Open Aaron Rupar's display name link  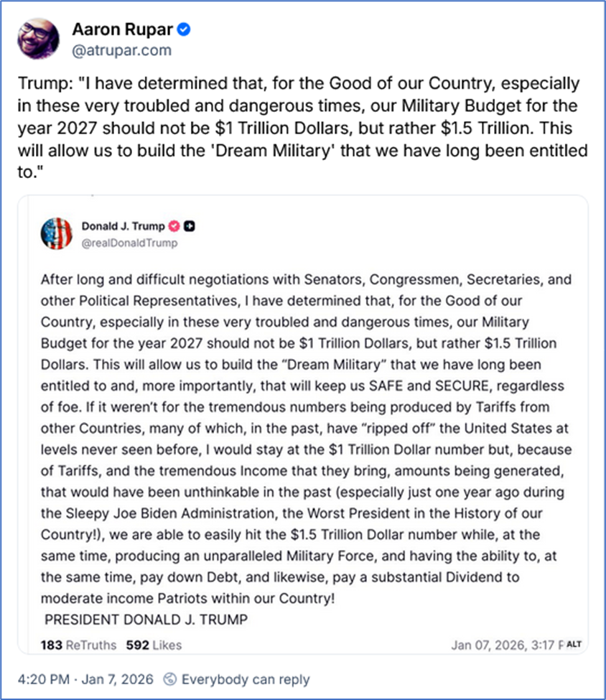pos(123,30)
